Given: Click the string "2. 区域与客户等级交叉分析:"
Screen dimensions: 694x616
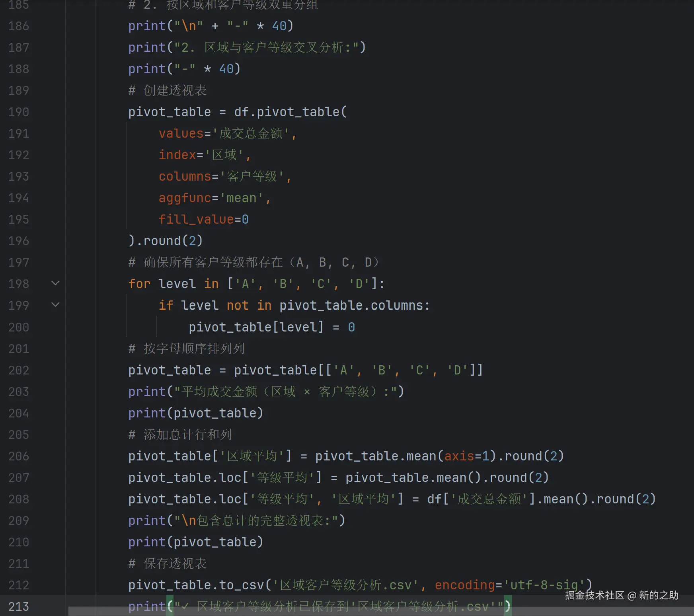Looking at the screenshot, I should pos(266,47).
